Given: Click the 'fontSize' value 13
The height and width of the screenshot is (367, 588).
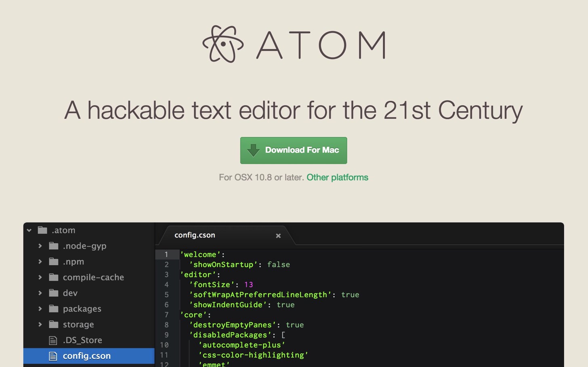Looking at the screenshot, I should (x=249, y=285).
